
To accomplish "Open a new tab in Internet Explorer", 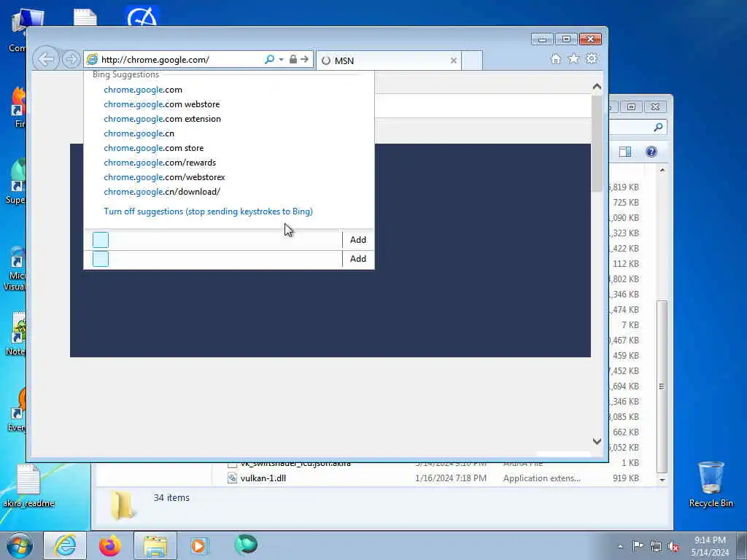I will pos(472,61).
